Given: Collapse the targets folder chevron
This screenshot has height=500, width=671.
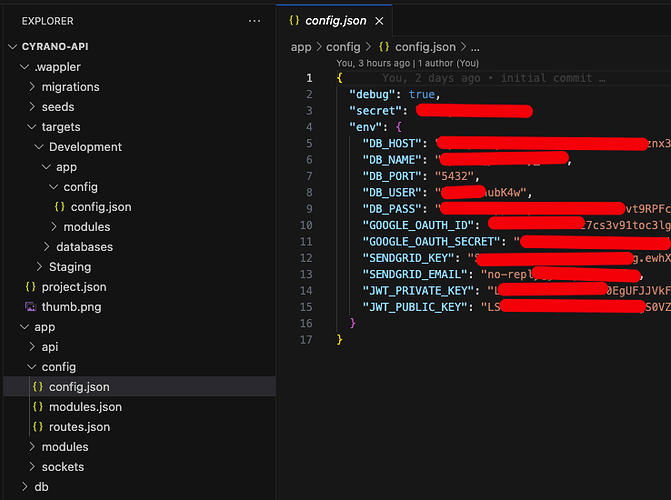Looking at the screenshot, I should (32, 127).
